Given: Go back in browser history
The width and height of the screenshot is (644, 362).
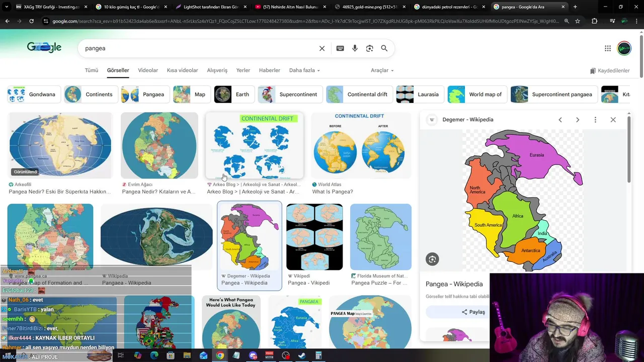Looking at the screenshot, I should point(7,21).
